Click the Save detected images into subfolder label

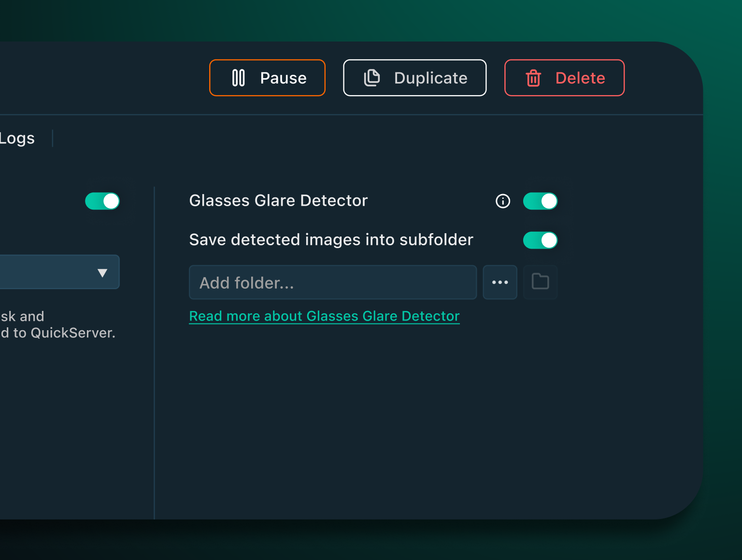click(331, 240)
